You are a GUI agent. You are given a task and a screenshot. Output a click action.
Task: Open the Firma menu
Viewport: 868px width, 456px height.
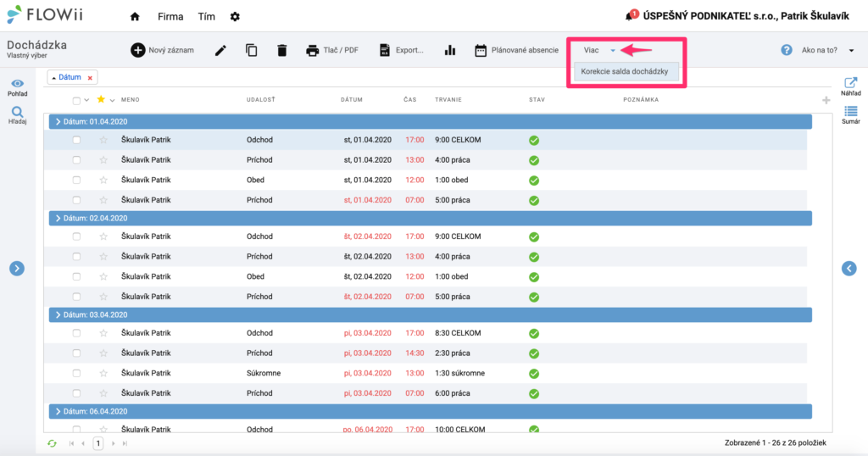[170, 17]
